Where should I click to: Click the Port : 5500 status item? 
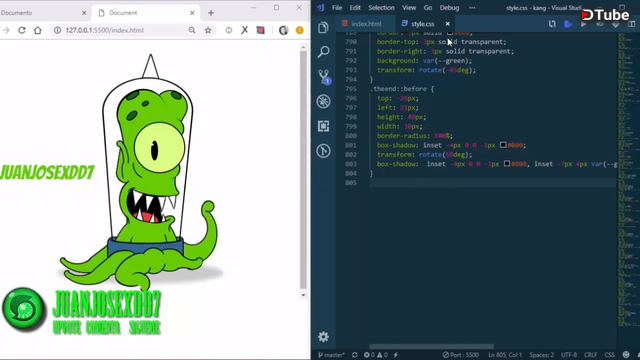[461, 355]
